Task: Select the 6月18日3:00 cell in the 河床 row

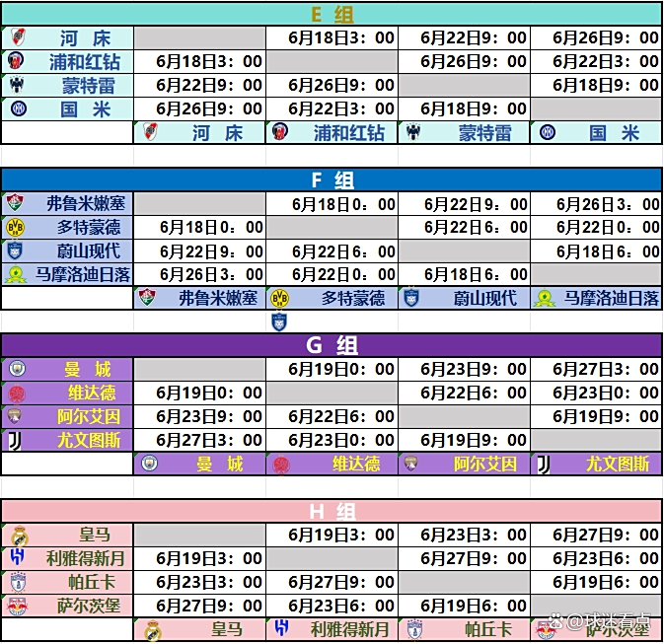Action: click(x=332, y=38)
